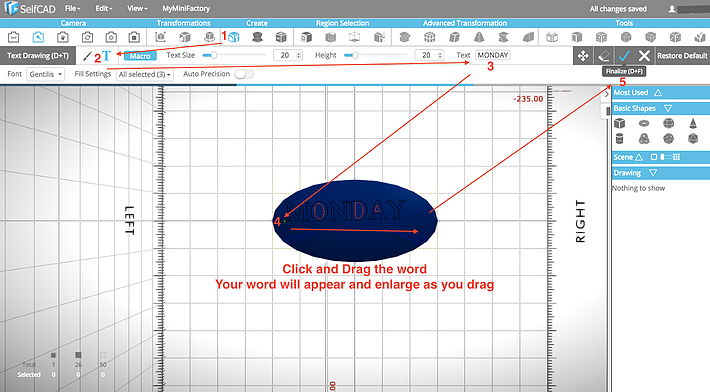Open the Fill Settings All selected dropdown
Viewport: 710px width, 392px height.
click(x=144, y=74)
